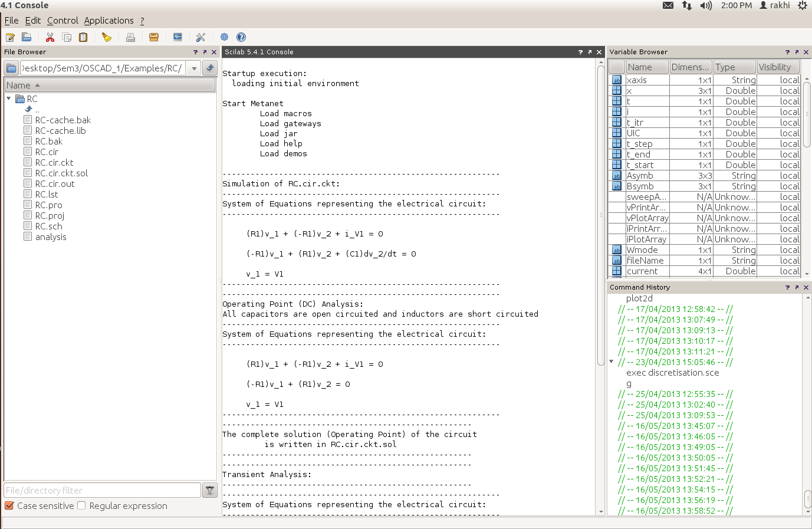The height and width of the screenshot is (529, 812).
Task: Open the network indicator in top bar
Action: pos(687,5)
